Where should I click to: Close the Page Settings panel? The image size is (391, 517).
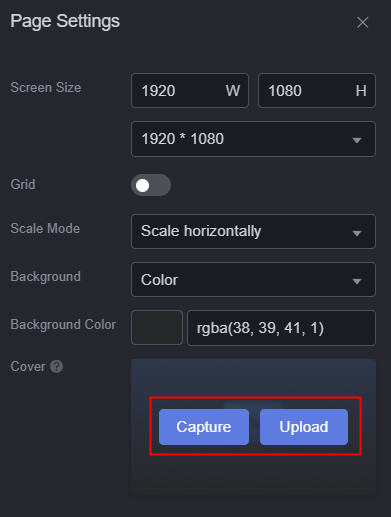(x=362, y=23)
